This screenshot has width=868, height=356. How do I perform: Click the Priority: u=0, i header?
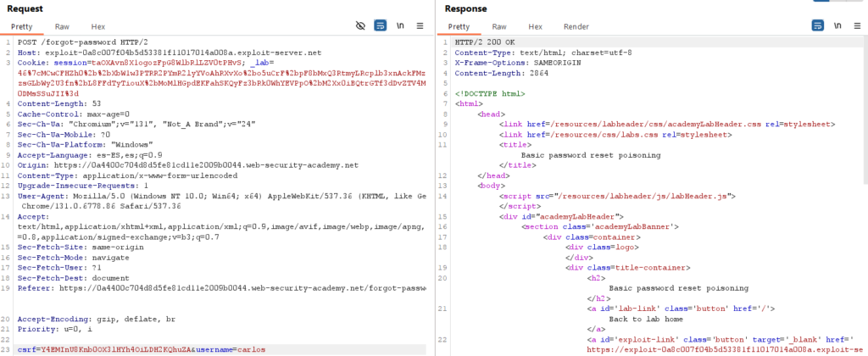55,330
